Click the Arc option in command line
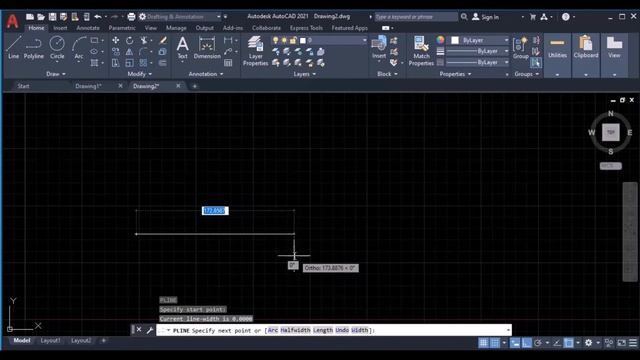Image resolution: width=640 pixels, height=360 pixels. [273, 330]
